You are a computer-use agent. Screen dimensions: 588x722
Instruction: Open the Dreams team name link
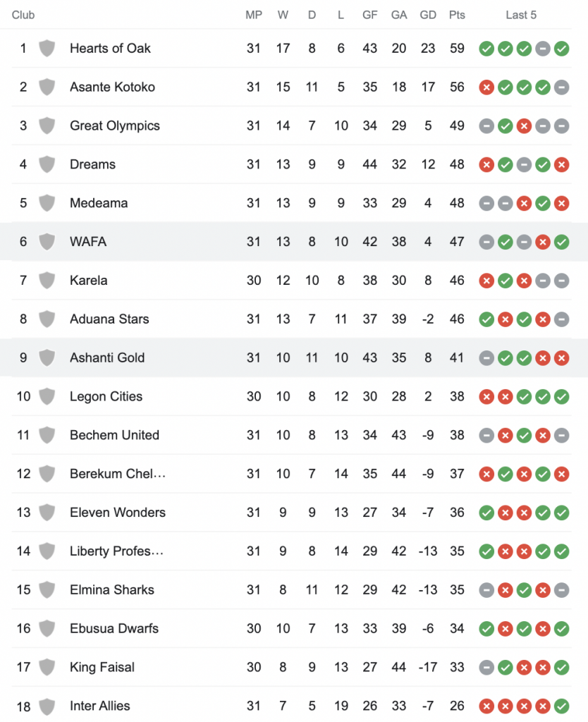pos(92,164)
